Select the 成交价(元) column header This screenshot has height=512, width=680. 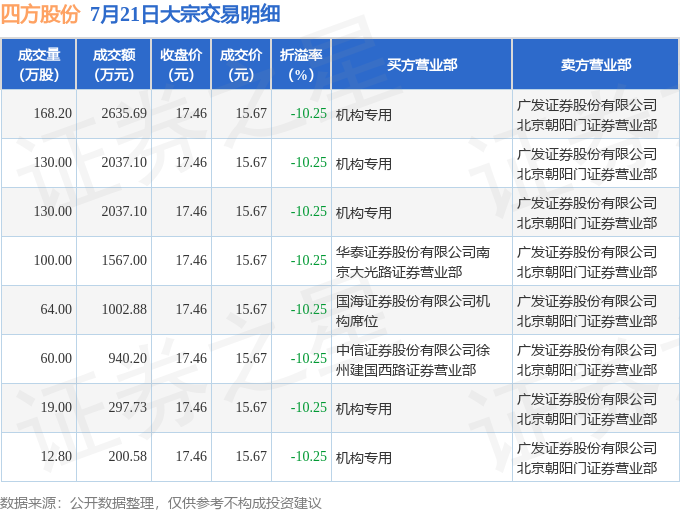pos(241,65)
